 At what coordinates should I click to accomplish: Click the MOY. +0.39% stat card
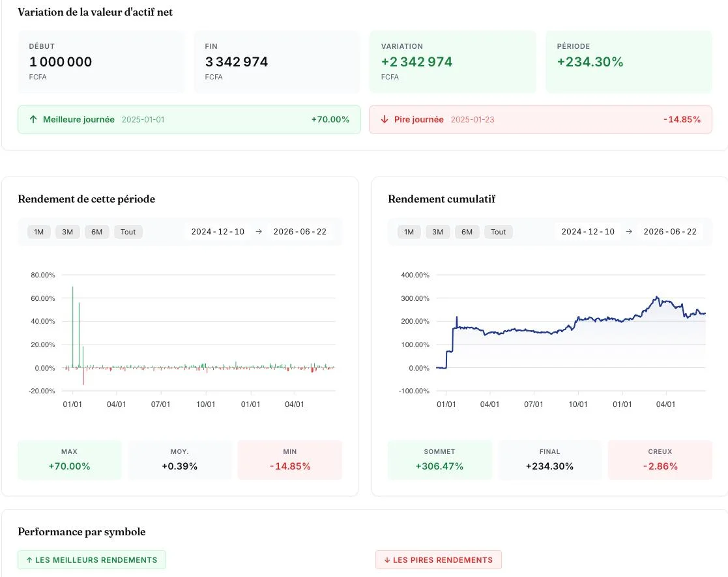point(180,460)
